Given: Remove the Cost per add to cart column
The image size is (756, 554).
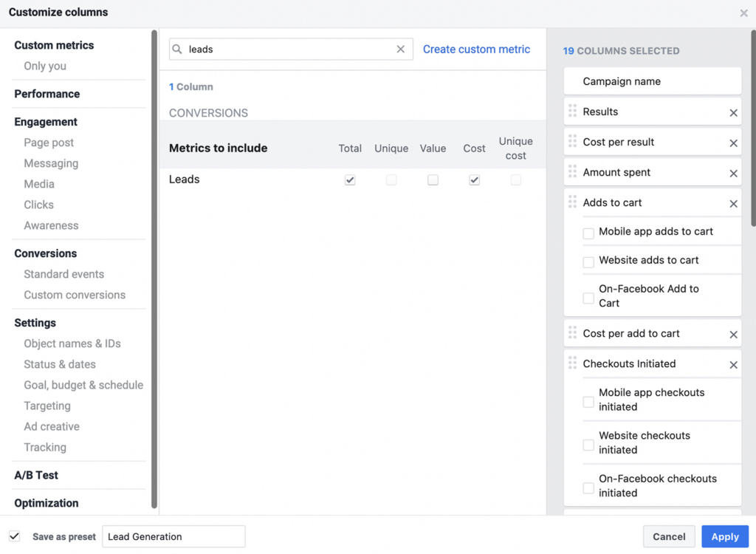Looking at the screenshot, I should 733,335.
